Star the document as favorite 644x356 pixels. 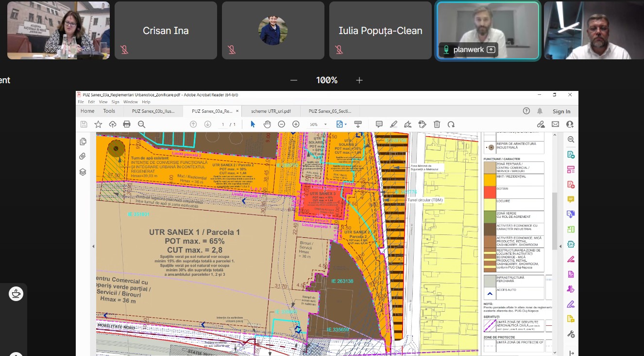tap(98, 124)
